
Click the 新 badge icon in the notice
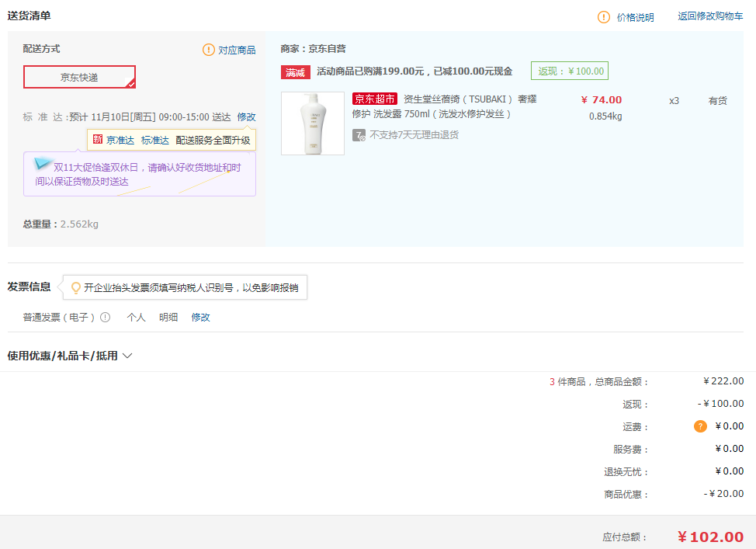pyautogui.click(x=98, y=140)
